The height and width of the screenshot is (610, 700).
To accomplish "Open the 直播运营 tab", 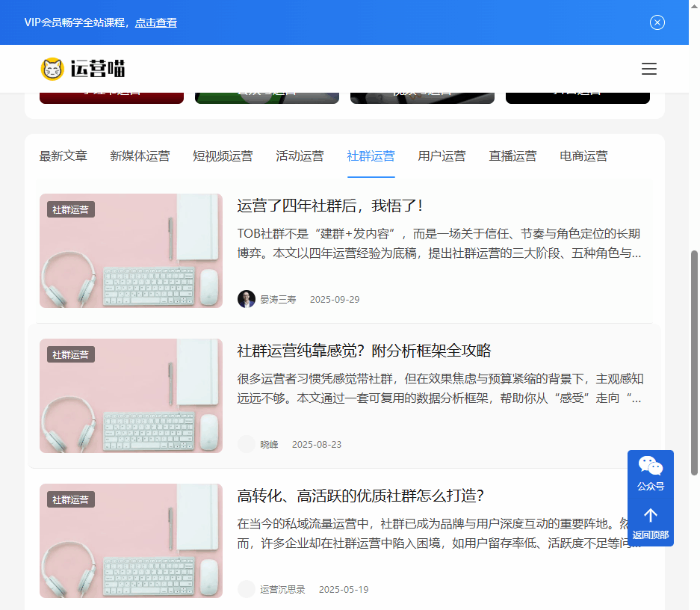I will point(512,155).
